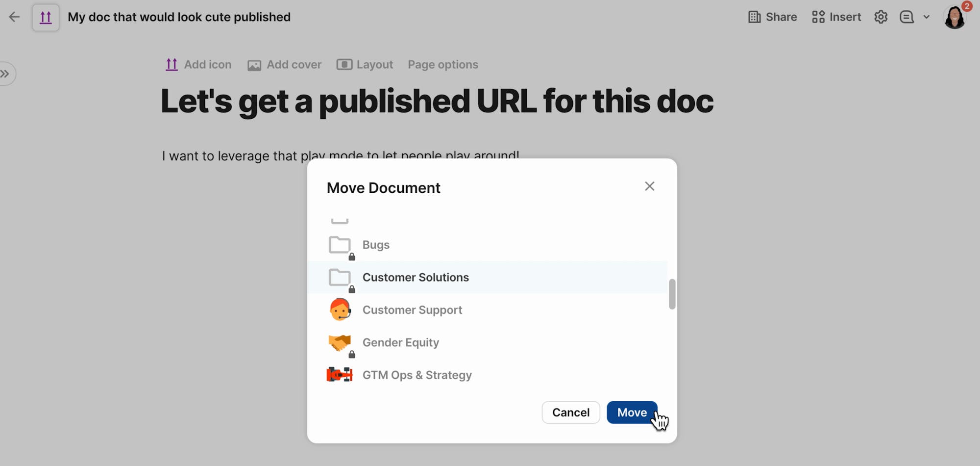Click the Gender Equity handshake icon

tap(340, 342)
